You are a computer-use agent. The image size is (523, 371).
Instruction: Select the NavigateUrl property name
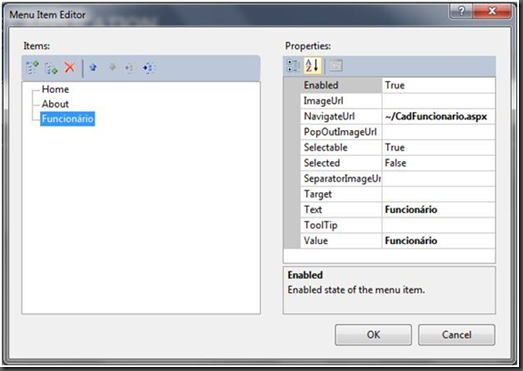point(341,116)
